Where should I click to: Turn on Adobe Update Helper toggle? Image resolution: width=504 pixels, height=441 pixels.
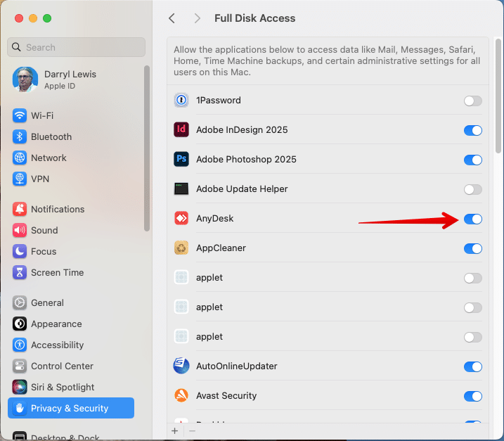coord(472,190)
